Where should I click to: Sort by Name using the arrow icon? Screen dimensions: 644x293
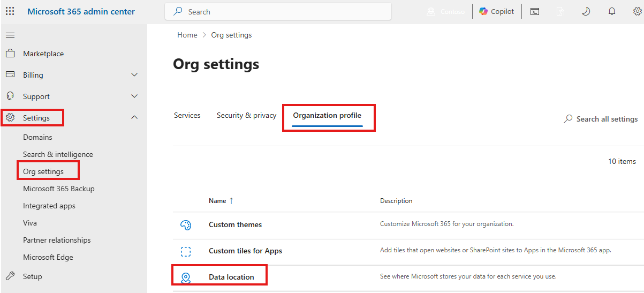231,201
